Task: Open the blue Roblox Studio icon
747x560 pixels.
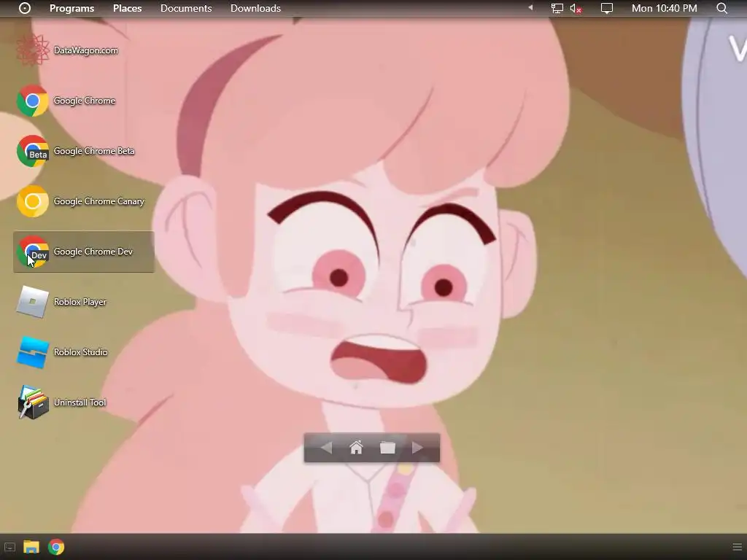Action: coord(32,352)
